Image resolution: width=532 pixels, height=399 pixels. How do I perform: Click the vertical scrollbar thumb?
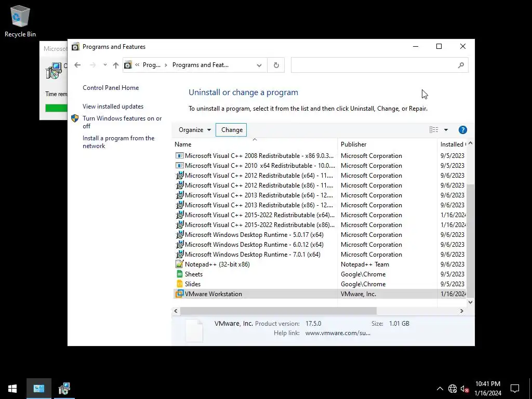tap(470, 240)
